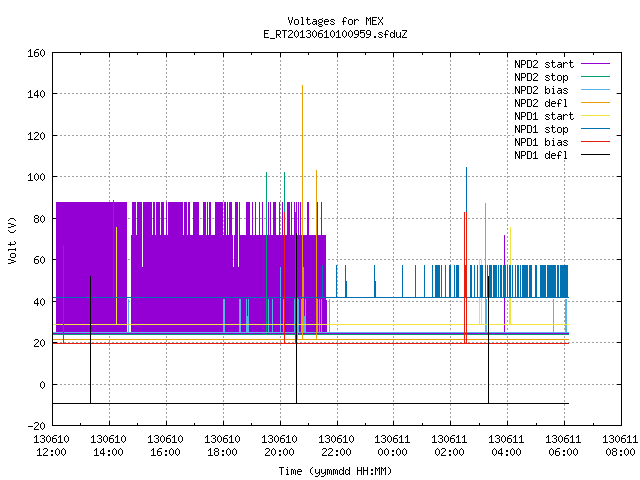Click the 130610 14:00 time tick label
The image size is (640, 480).
[x=109, y=446]
